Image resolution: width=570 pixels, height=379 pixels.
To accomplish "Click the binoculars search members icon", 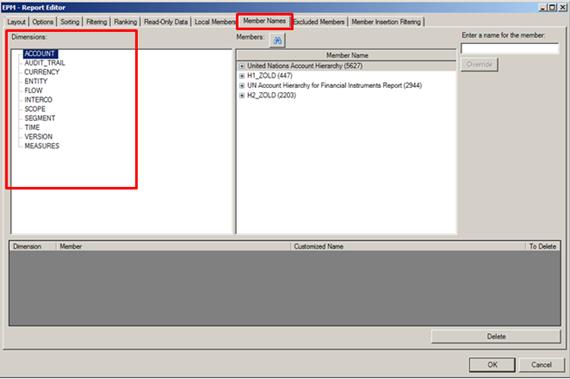I will (x=277, y=40).
